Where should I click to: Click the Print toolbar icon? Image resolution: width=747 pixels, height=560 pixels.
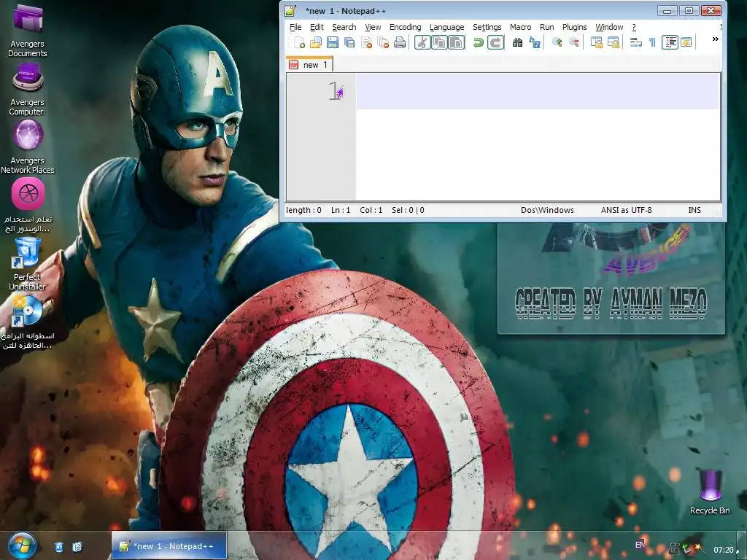pos(400,43)
